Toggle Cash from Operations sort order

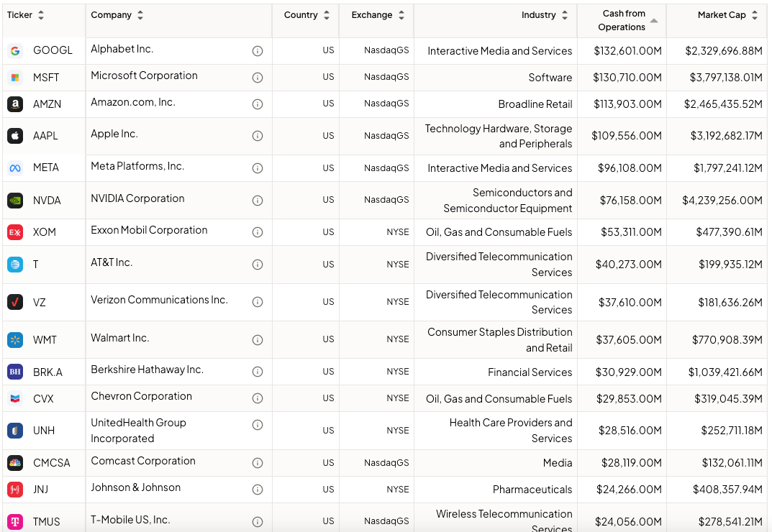coord(653,20)
